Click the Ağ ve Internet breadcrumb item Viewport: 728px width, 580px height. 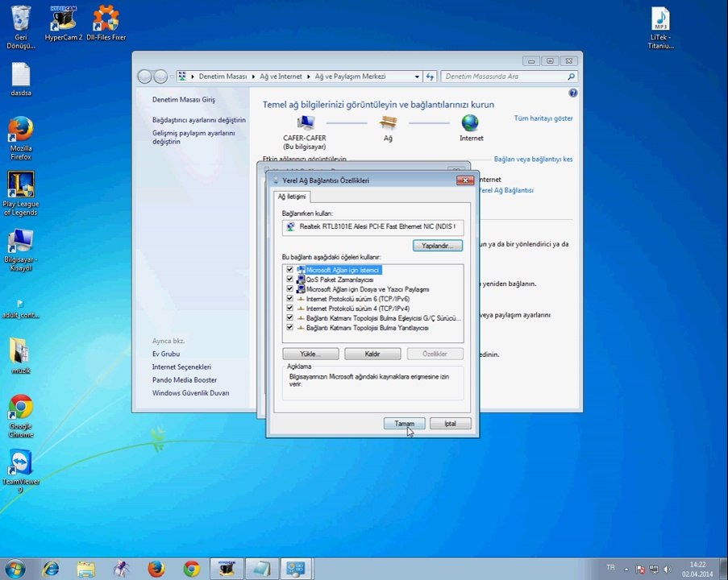point(281,77)
